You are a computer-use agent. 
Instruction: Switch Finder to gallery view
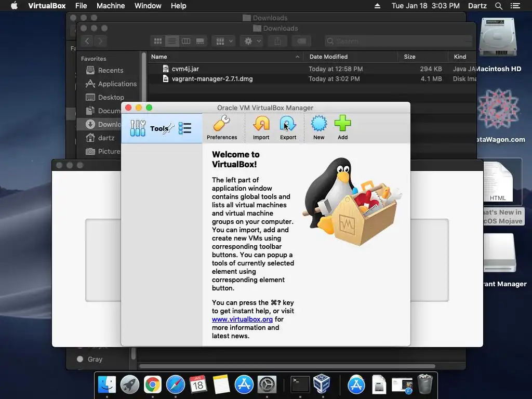pos(200,41)
